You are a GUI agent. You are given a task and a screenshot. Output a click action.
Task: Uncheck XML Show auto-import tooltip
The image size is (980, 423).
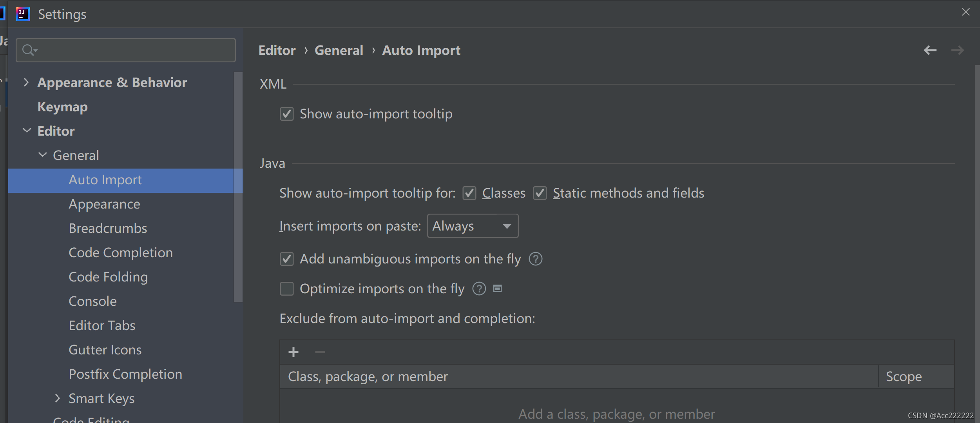[x=286, y=114]
